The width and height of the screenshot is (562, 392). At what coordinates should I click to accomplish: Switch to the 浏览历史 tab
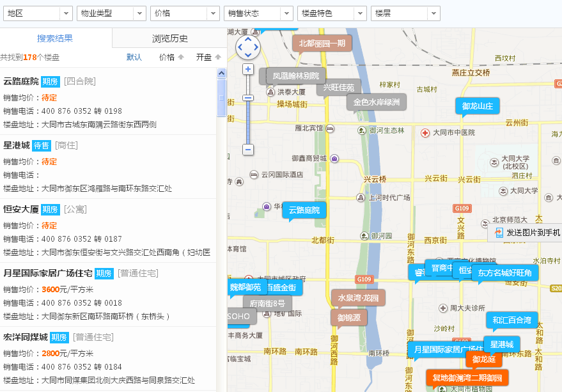[170, 38]
